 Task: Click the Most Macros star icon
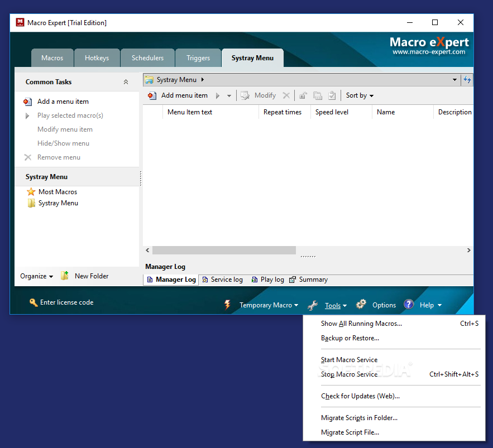point(31,191)
